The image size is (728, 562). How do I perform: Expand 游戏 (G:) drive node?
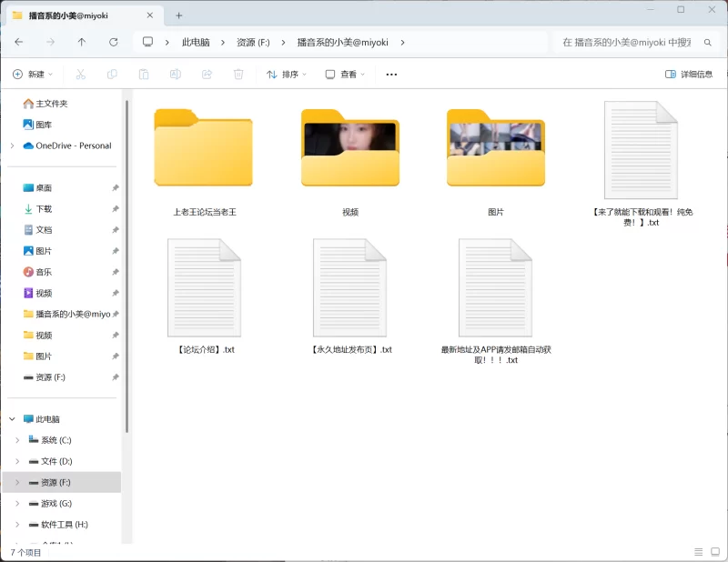point(17,504)
